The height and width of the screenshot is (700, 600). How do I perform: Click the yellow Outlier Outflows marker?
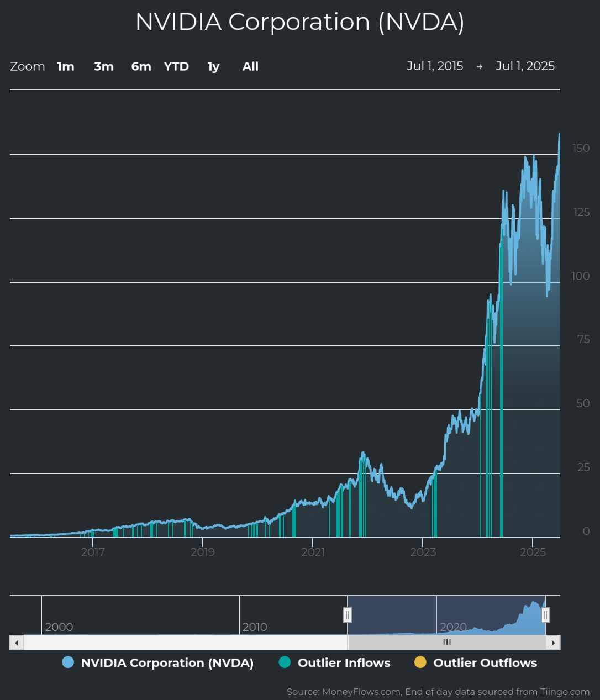[420, 662]
